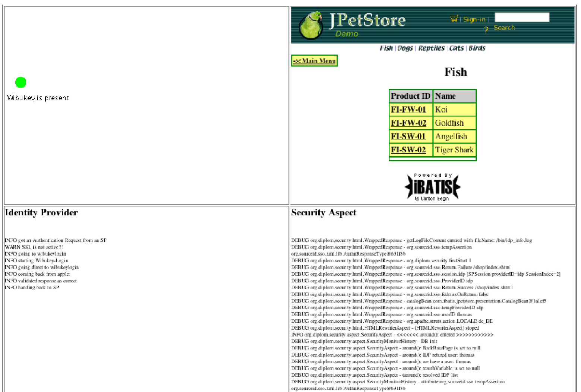
Task: Click the 'federateOnReturn false' debug line
Action: coord(390,294)
